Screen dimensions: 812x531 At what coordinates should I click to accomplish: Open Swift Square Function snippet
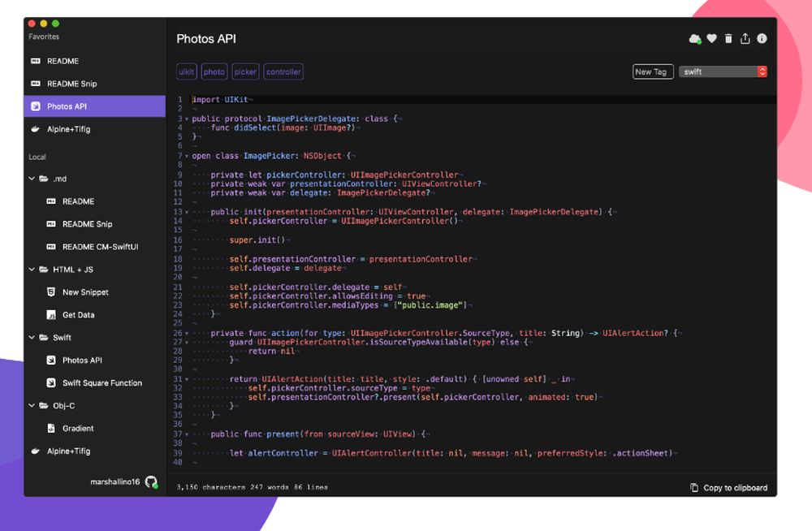coord(95,383)
